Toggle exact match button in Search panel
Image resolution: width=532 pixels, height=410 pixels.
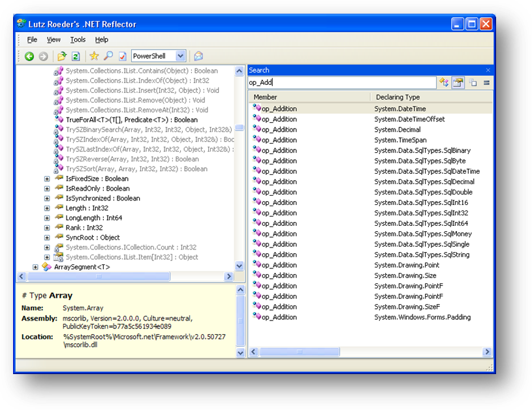[486, 83]
